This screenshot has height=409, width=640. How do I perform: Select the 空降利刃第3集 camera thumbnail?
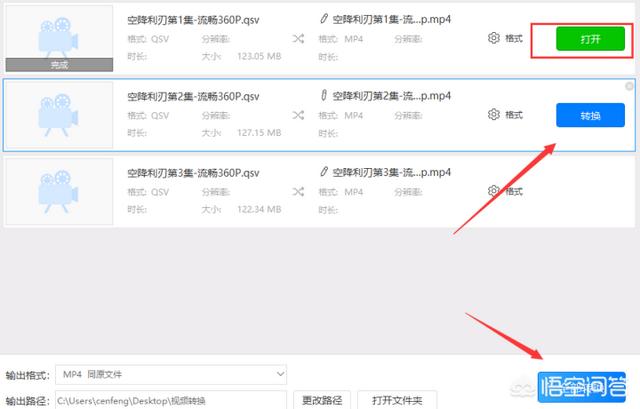coord(59,191)
